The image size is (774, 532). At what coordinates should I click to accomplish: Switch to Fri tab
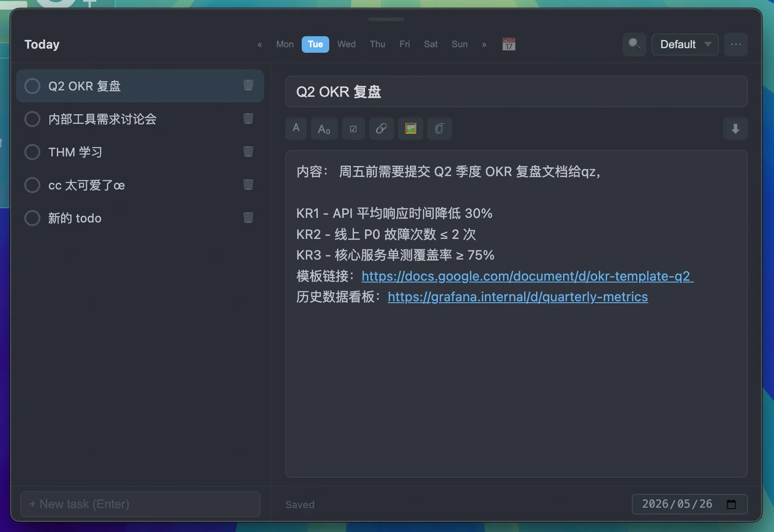[404, 44]
